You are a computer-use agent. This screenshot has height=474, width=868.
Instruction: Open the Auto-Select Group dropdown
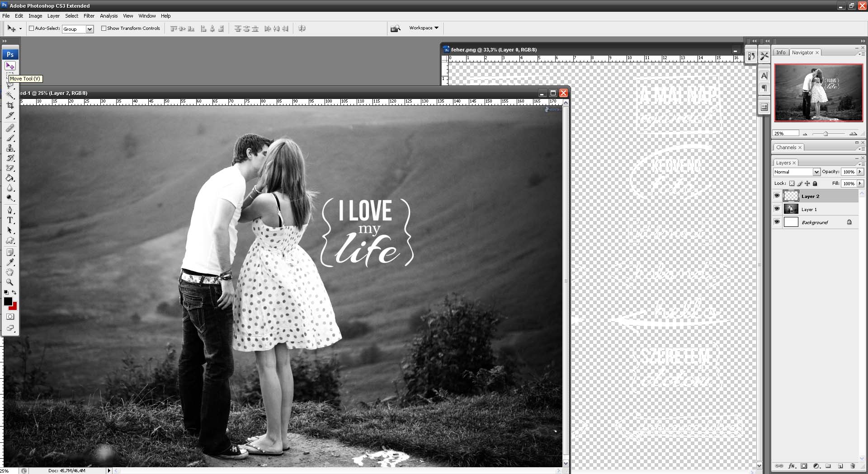pos(78,29)
